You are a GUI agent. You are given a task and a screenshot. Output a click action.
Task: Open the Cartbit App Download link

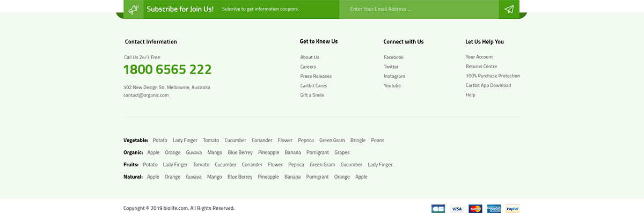(488, 85)
